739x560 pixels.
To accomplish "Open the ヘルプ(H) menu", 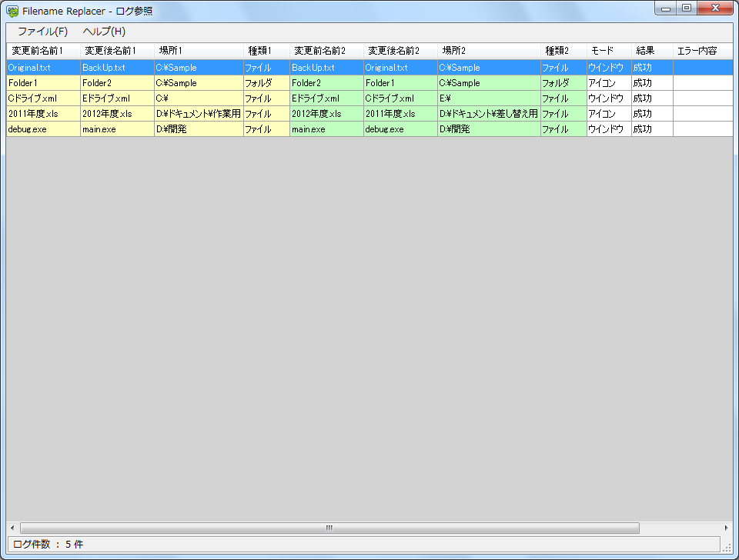I will tap(104, 32).
